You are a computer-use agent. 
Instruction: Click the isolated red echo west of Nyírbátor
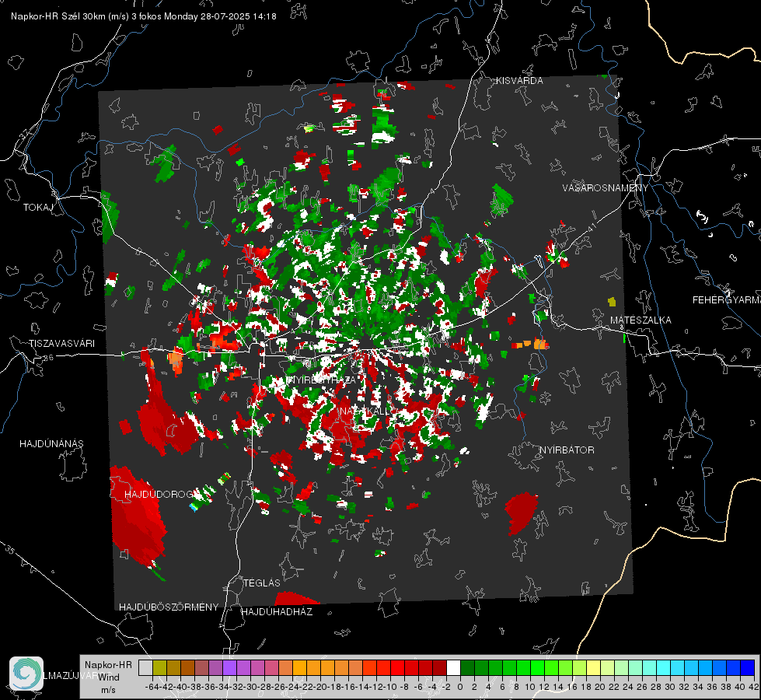(522, 513)
